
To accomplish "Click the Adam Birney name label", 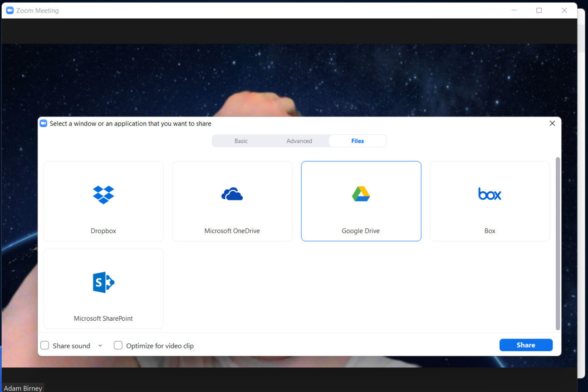I will (23, 388).
